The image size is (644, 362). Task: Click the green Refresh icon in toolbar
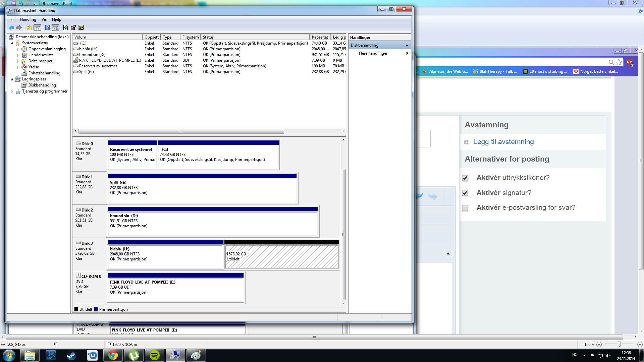coord(65,27)
